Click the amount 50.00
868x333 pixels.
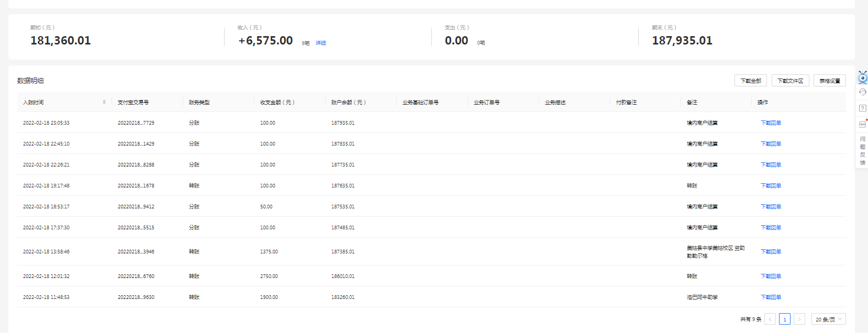pos(266,207)
